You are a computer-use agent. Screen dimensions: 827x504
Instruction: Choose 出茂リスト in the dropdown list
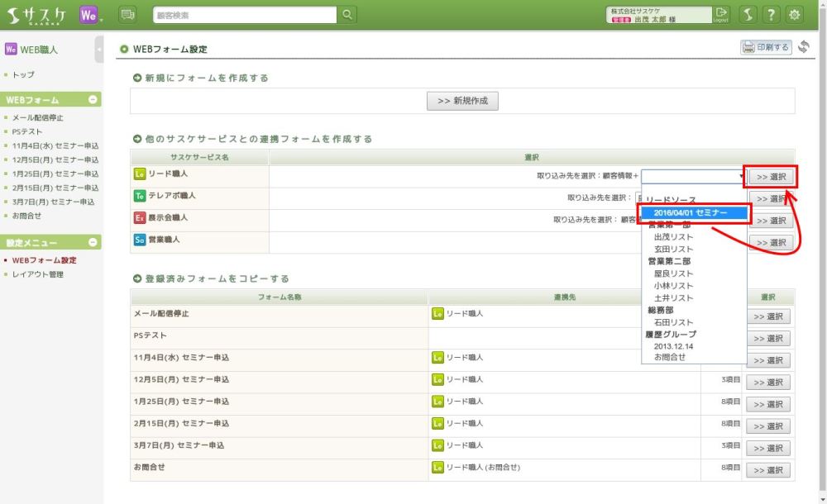pos(673,237)
